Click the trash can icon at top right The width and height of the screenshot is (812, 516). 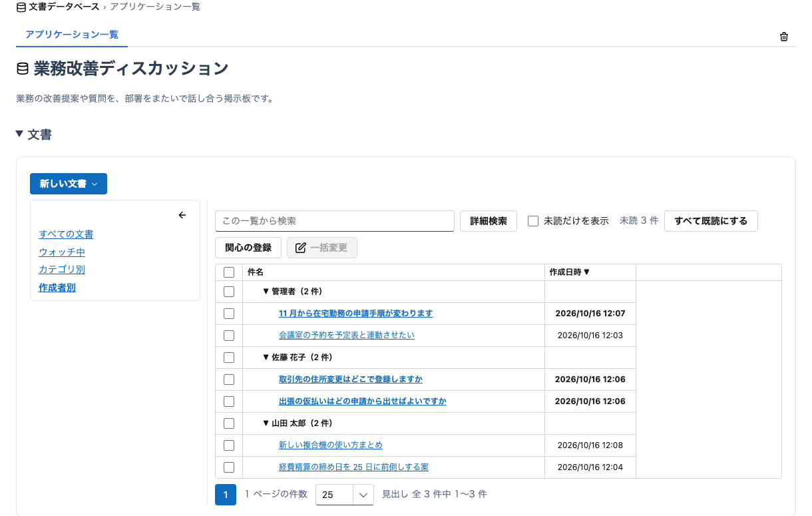783,37
